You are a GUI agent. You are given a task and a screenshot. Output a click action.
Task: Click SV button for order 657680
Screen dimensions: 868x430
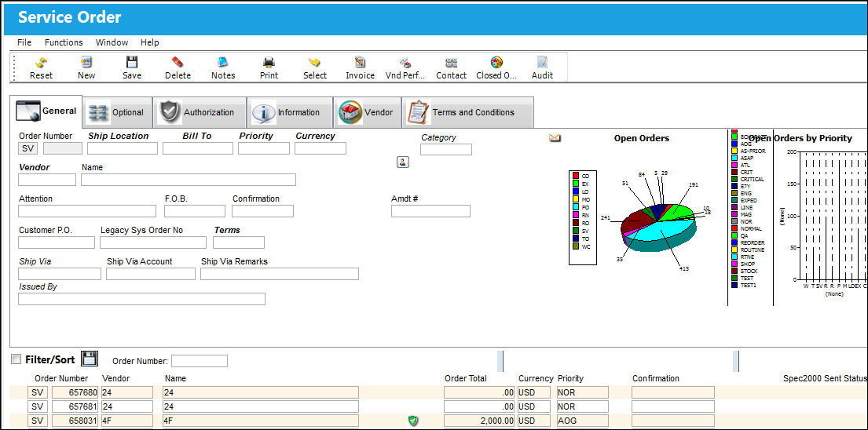click(38, 392)
